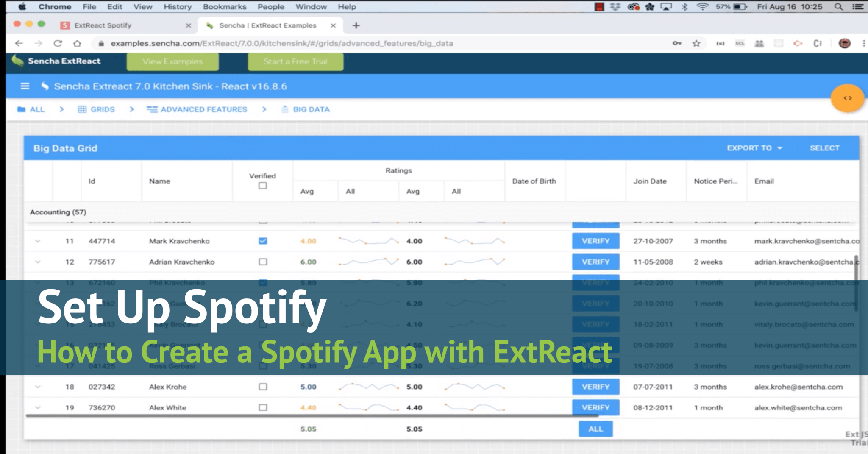Open the Apple menu
The image size is (868, 454).
coord(22,7)
